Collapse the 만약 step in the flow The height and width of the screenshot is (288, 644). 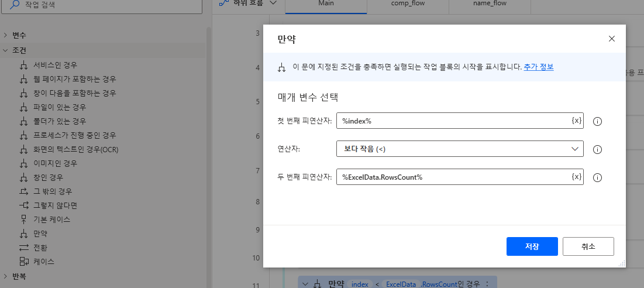pyautogui.click(x=305, y=283)
